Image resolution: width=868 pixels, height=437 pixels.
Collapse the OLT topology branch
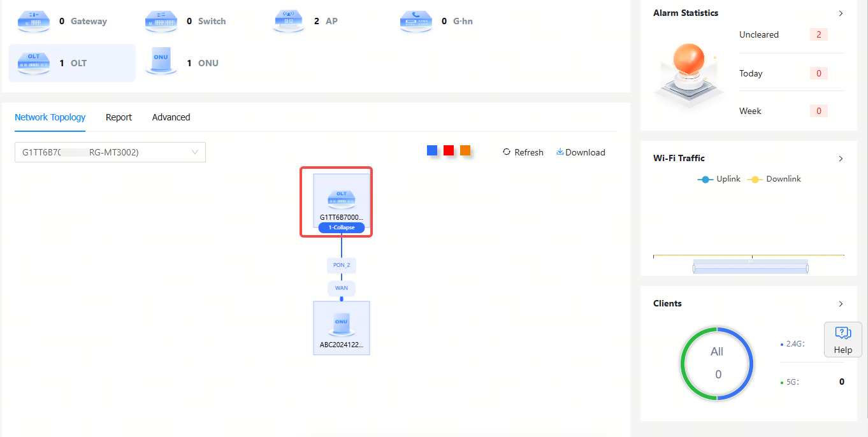[x=342, y=227]
